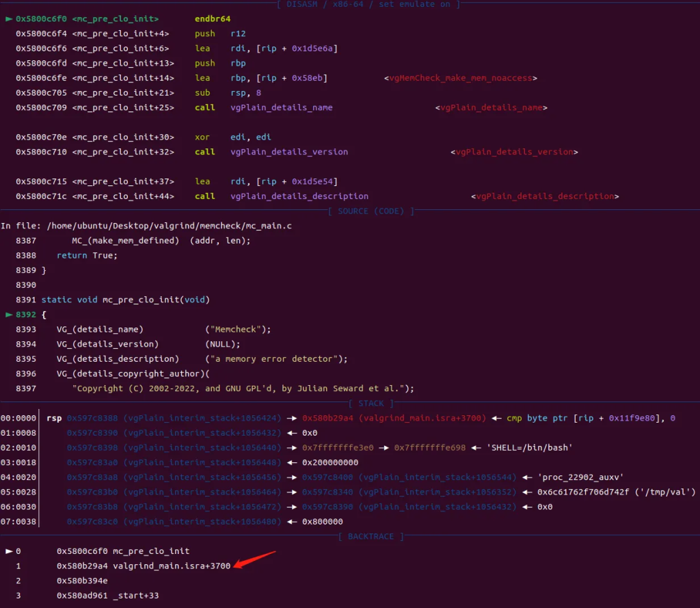This screenshot has height=608, width=700.
Task: Click the green current-instruction arrow in disassembly
Action: (8, 19)
